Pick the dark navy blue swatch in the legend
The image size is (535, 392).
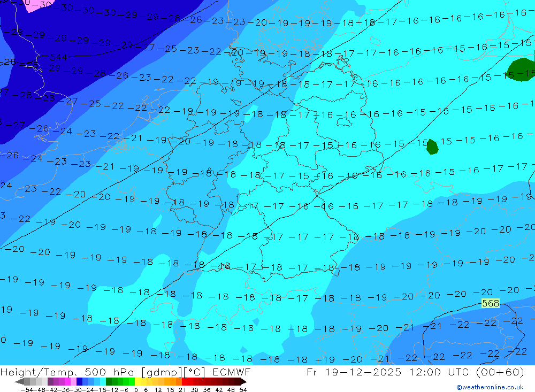pos(79,381)
